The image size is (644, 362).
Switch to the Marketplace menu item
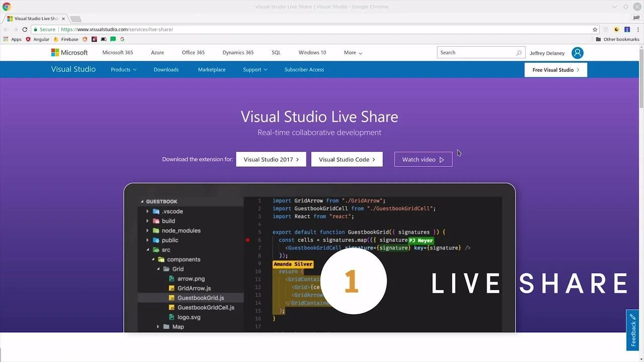[211, 69]
